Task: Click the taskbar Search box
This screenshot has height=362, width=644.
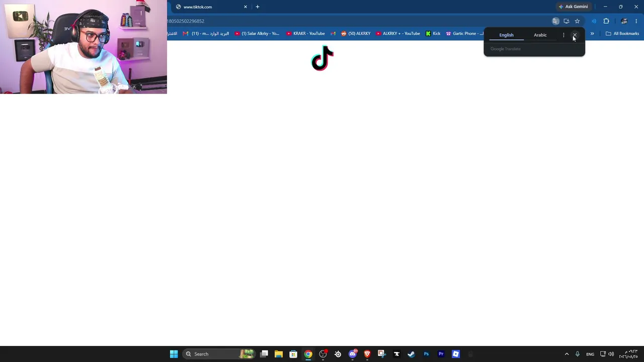Action: click(219, 354)
